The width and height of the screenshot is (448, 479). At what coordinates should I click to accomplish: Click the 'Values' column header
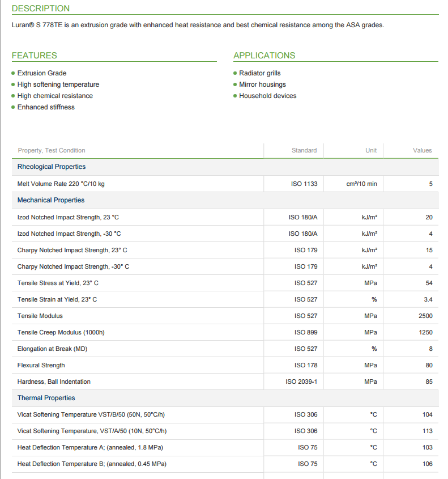[x=423, y=150]
